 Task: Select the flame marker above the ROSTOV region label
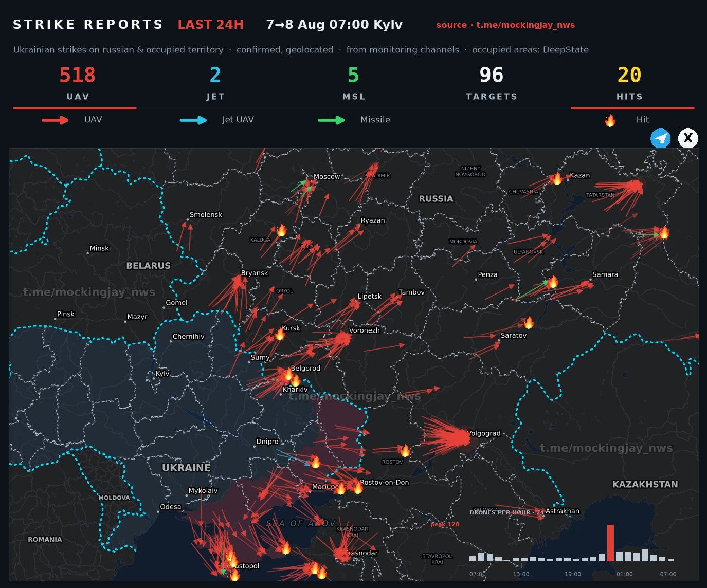(405, 451)
